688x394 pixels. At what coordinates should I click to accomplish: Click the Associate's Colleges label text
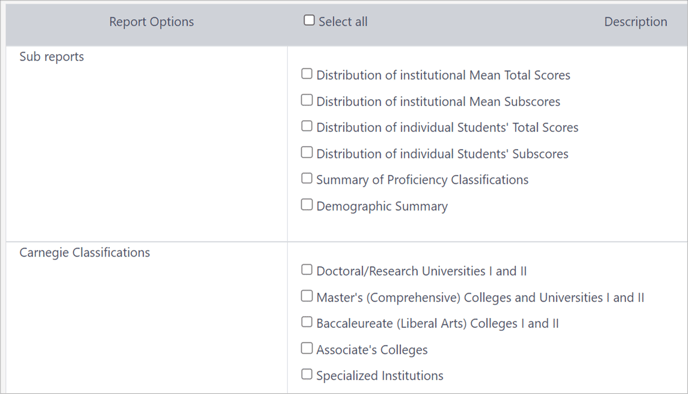(372, 350)
